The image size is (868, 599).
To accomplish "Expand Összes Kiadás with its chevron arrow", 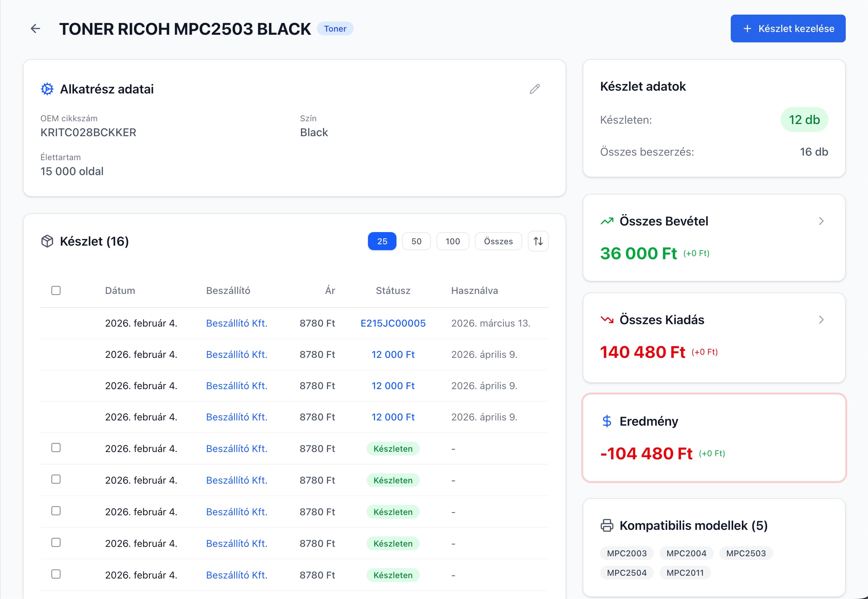I will click(821, 320).
